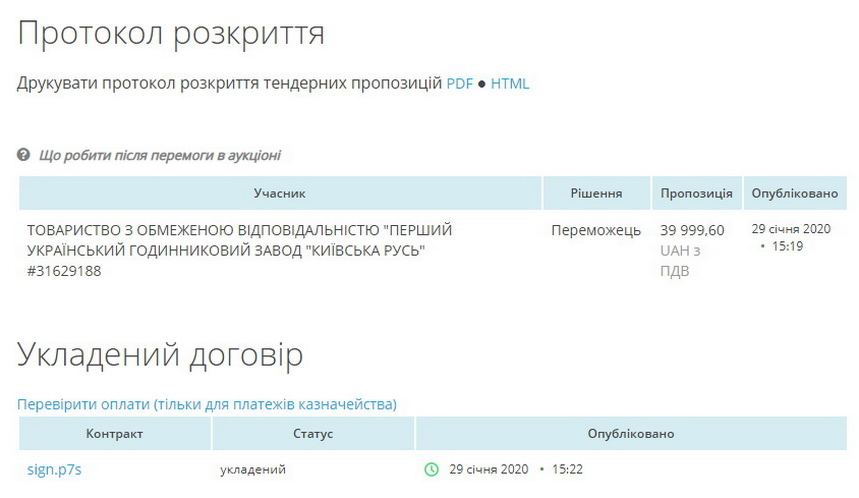Click the 15:19 publication time
The height and width of the screenshot is (498, 859).
coord(788,246)
